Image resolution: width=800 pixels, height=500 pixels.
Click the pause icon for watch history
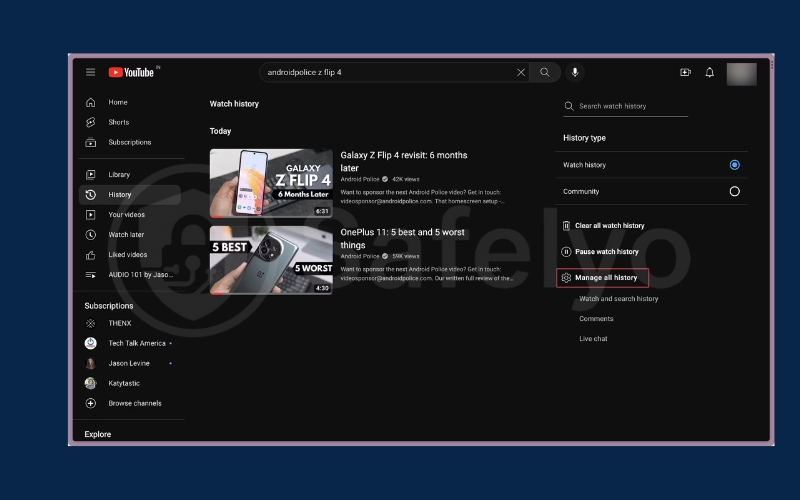point(566,252)
